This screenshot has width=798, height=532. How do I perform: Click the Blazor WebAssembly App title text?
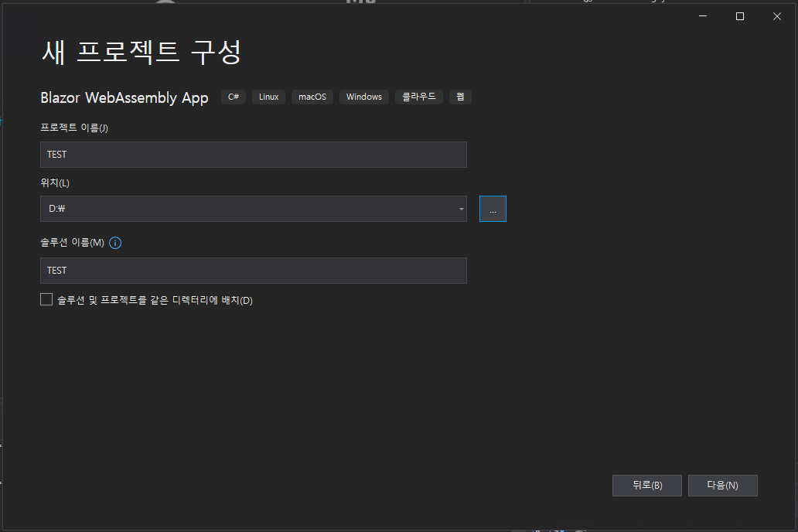click(124, 97)
